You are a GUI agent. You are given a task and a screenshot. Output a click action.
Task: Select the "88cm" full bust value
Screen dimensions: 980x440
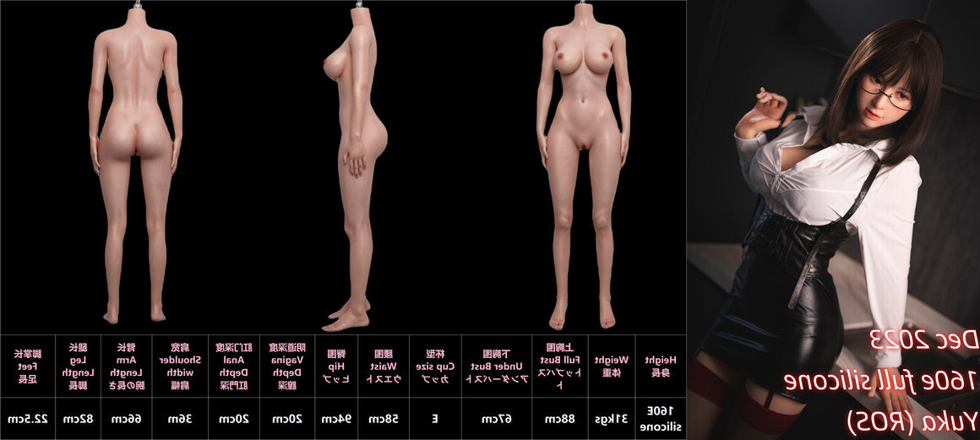coord(559,418)
